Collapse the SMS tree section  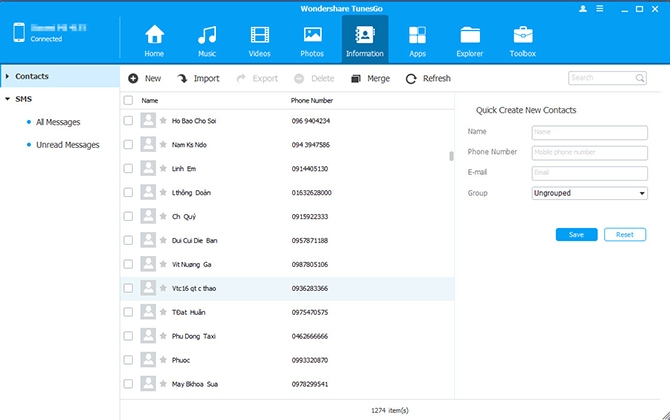(7, 99)
